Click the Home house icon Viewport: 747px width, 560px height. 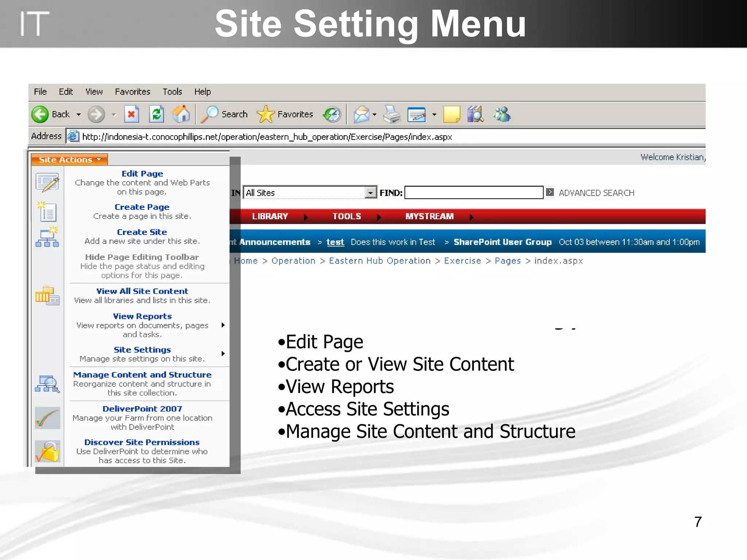coord(181,114)
